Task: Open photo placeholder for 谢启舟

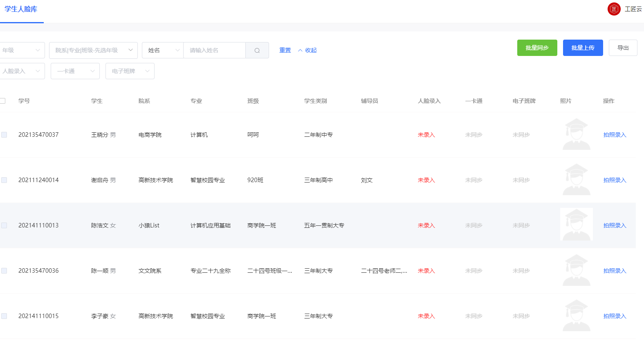Action: click(576, 180)
